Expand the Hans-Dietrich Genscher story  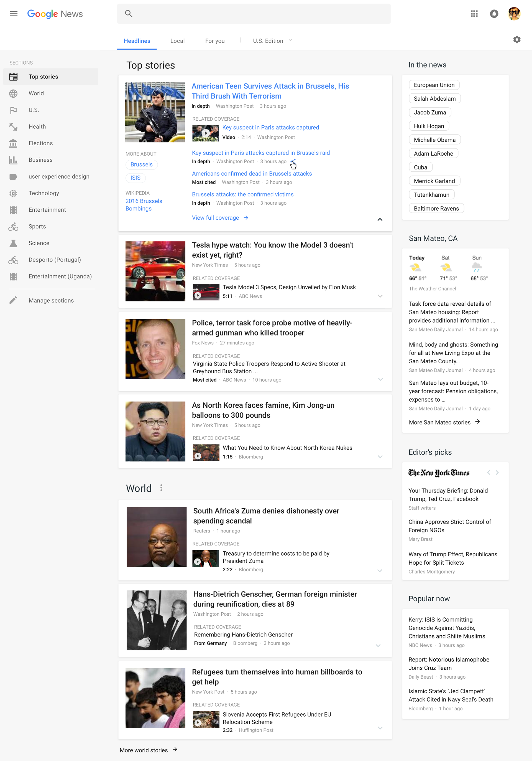click(x=378, y=646)
